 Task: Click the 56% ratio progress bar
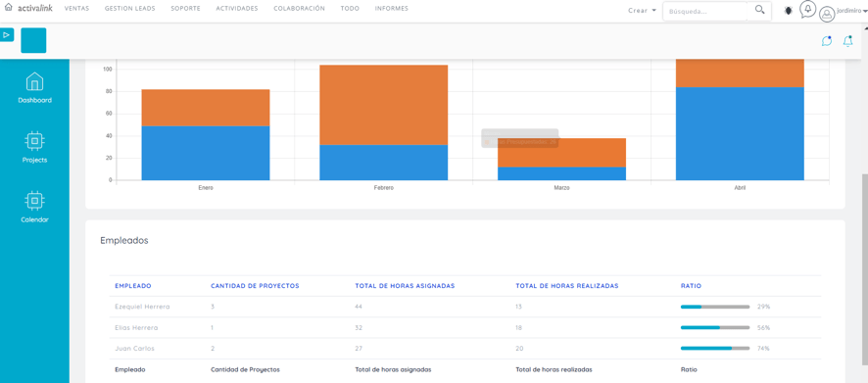point(714,327)
